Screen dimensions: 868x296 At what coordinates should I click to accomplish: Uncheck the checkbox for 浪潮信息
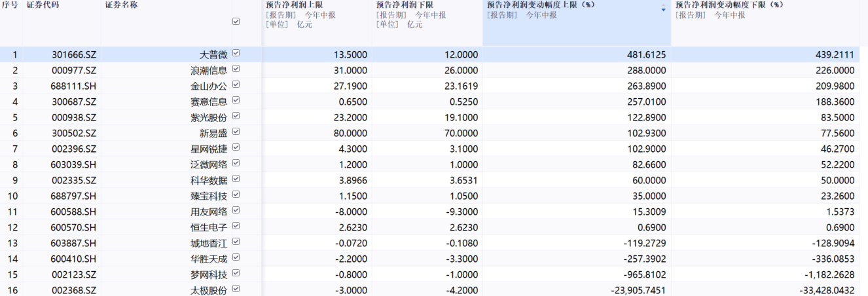pyautogui.click(x=236, y=69)
